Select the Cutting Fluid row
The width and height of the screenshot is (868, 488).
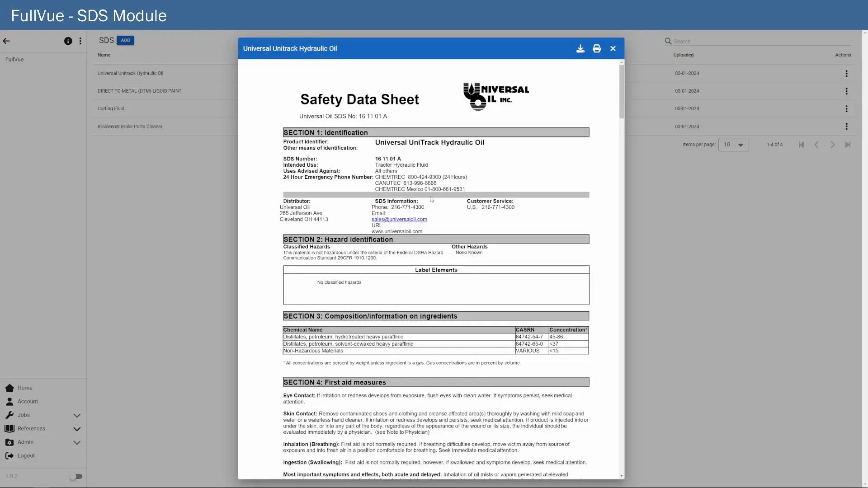165,108
